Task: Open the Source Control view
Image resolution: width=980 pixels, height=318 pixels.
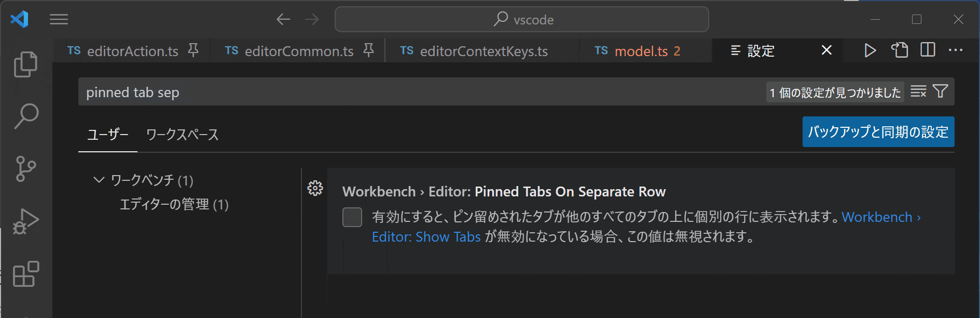Action: point(25,168)
